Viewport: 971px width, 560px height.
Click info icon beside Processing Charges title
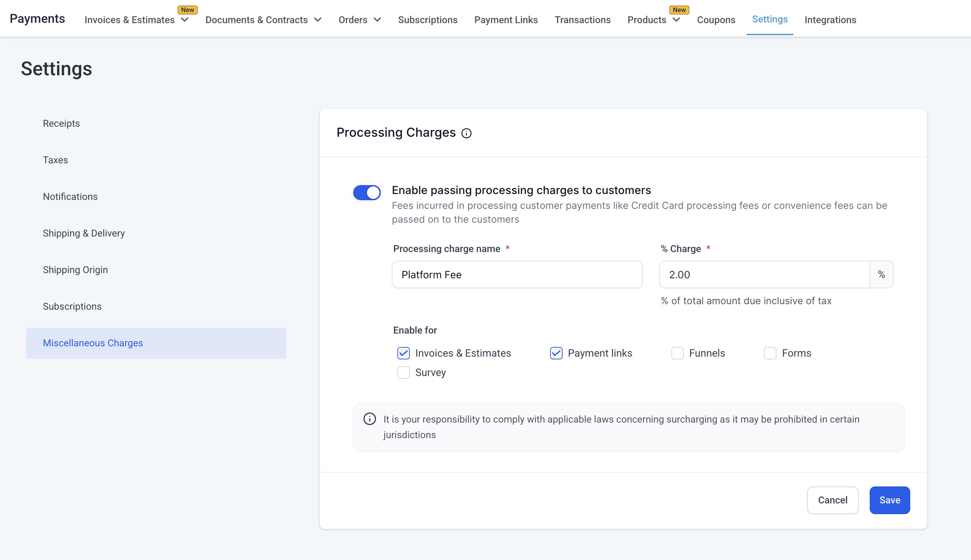(x=466, y=133)
